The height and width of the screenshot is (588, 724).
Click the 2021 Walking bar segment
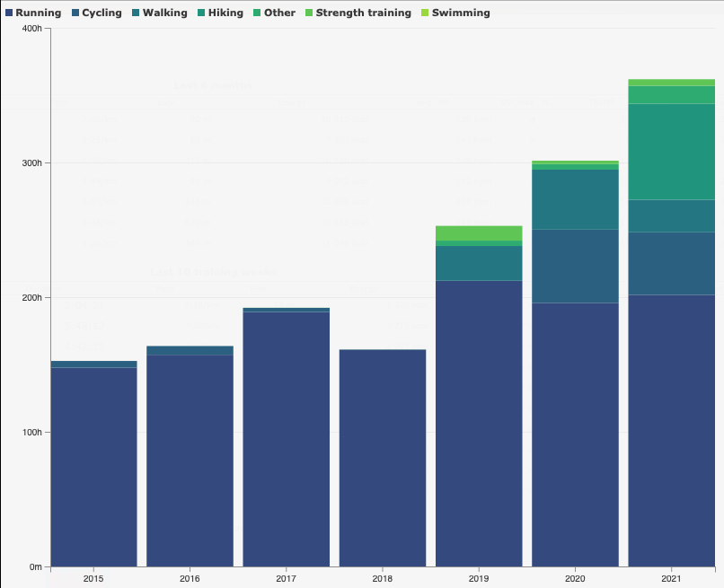pos(671,215)
